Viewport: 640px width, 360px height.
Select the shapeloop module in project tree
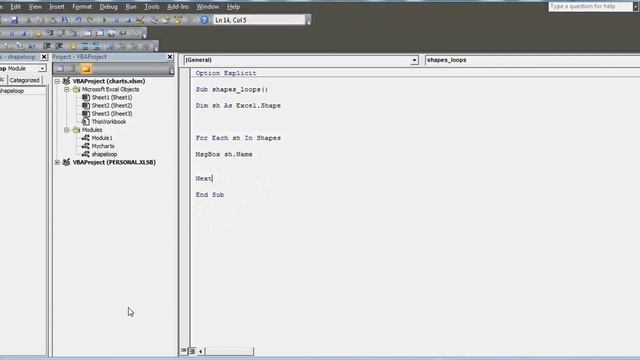click(x=104, y=154)
